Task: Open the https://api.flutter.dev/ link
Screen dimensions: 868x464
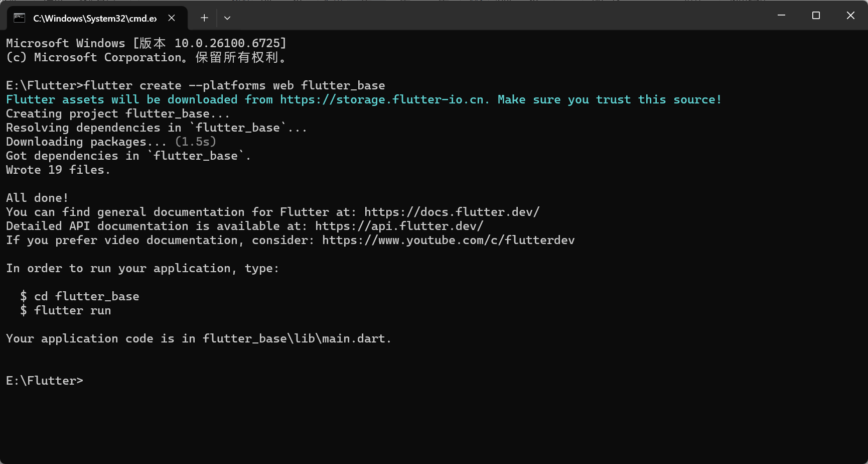Action: click(399, 226)
